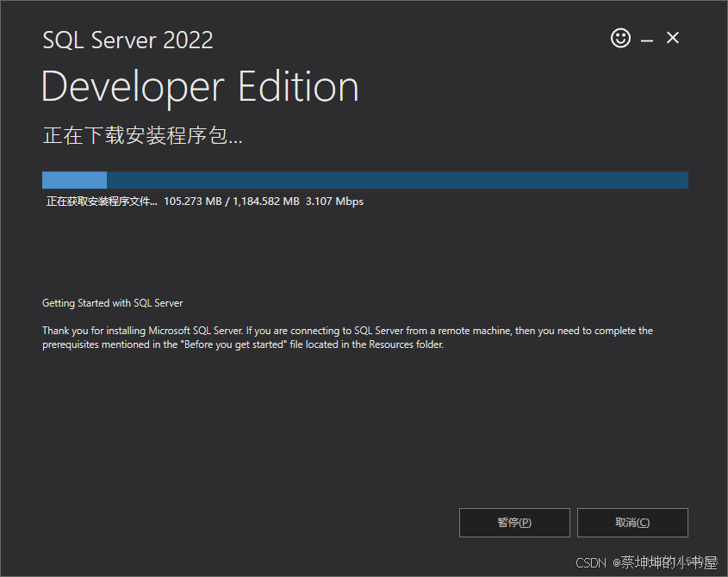Click the 'SQL Server 2022' title text
The width and height of the screenshot is (728, 577).
[x=128, y=40]
